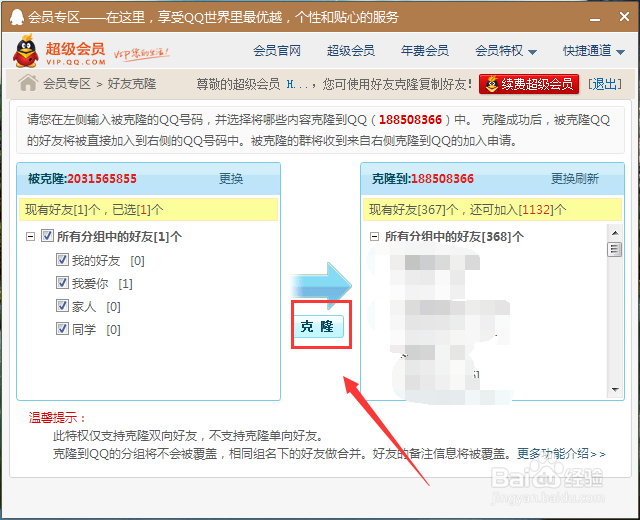Uncheck the 同学 group checkbox
The height and width of the screenshot is (520, 640).
62,329
